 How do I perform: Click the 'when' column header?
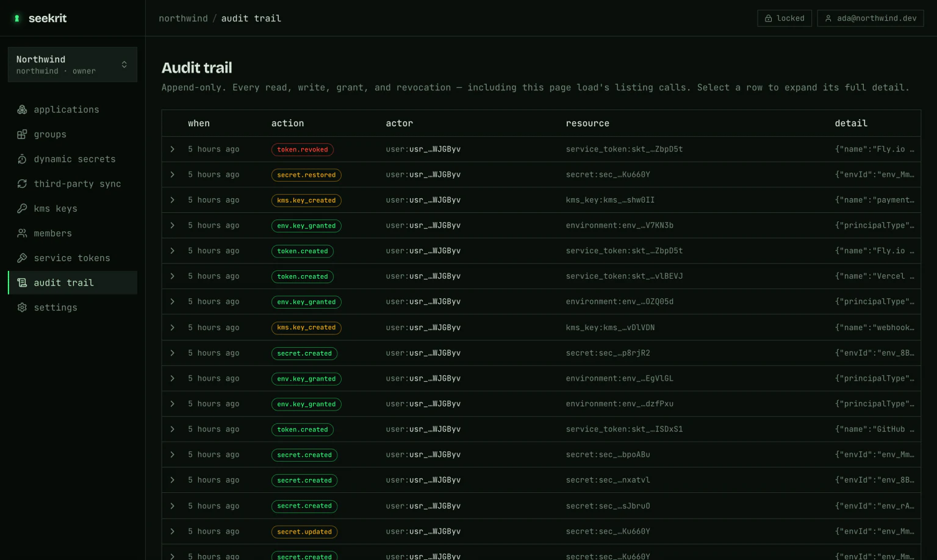(199, 123)
